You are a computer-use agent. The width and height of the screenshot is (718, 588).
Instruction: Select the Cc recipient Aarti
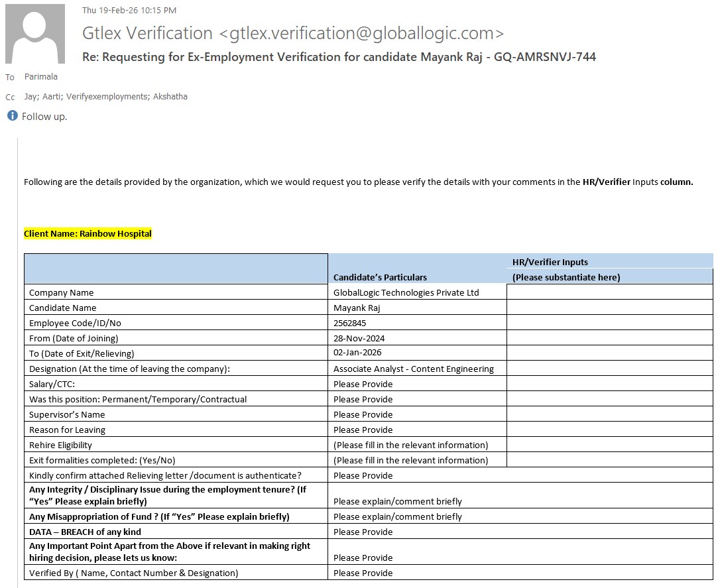coord(50,96)
